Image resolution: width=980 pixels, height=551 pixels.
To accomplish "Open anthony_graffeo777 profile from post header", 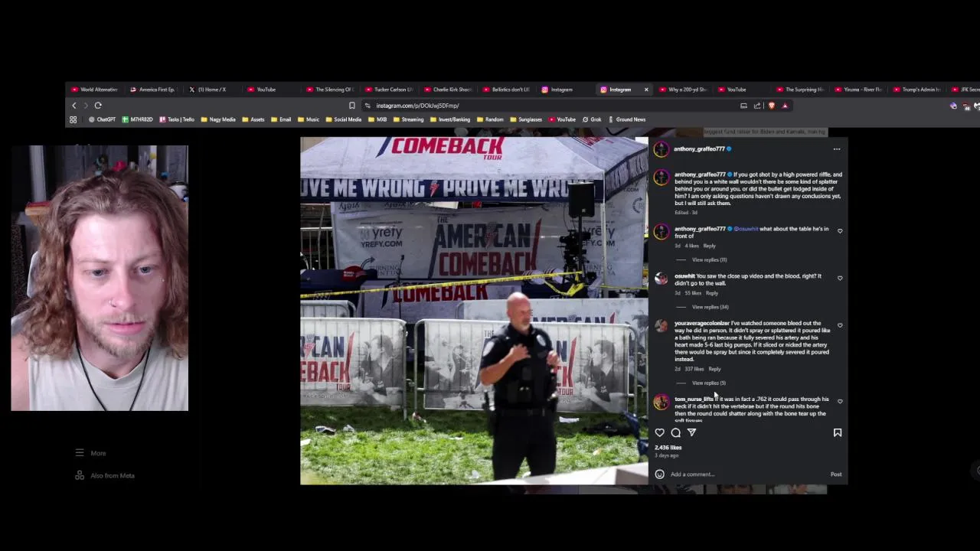I will click(x=699, y=149).
